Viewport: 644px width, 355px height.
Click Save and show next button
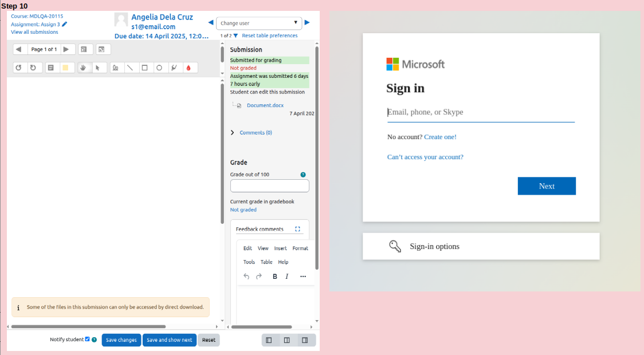click(x=169, y=340)
